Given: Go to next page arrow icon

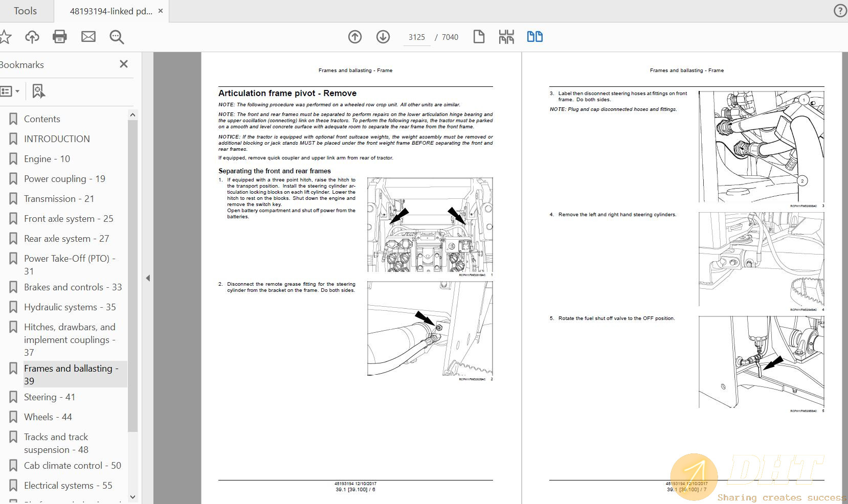Looking at the screenshot, I should [x=383, y=37].
